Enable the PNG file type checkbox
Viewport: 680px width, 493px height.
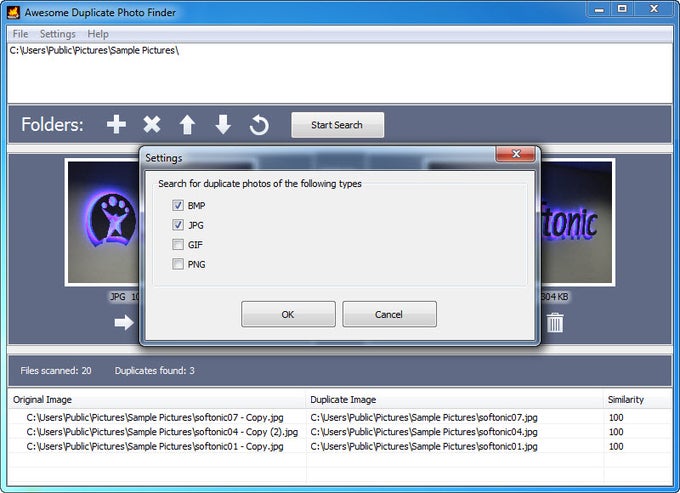click(178, 264)
